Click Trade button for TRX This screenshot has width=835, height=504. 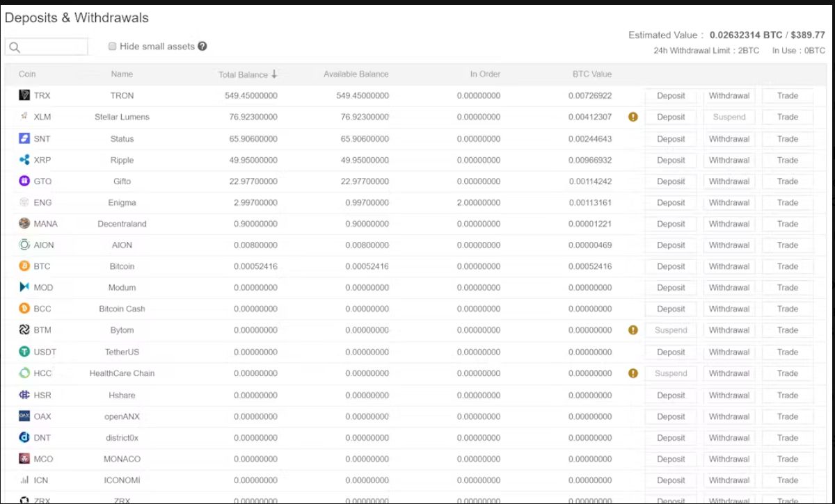click(788, 96)
